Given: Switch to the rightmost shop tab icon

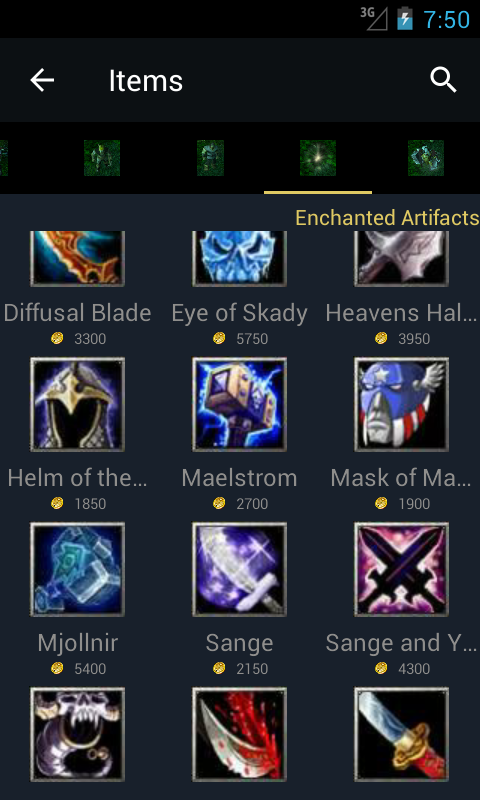Looking at the screenshot, I should [426, 158].
